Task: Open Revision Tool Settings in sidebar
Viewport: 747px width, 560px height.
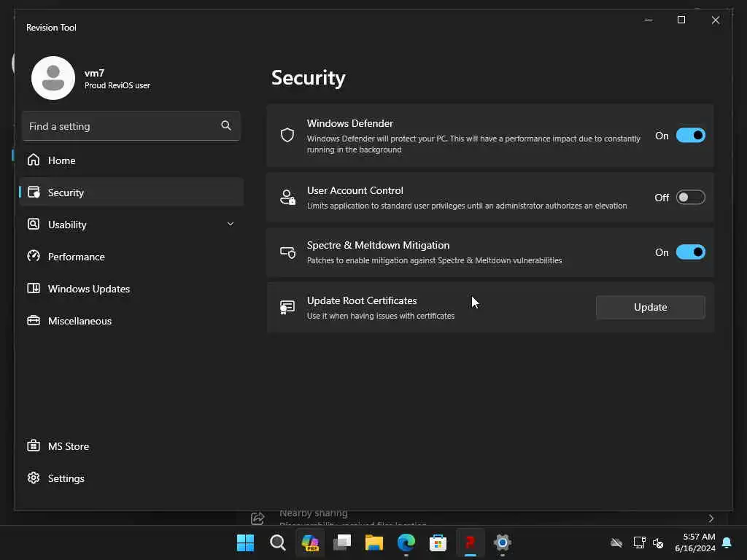Action: coord(131,478)
